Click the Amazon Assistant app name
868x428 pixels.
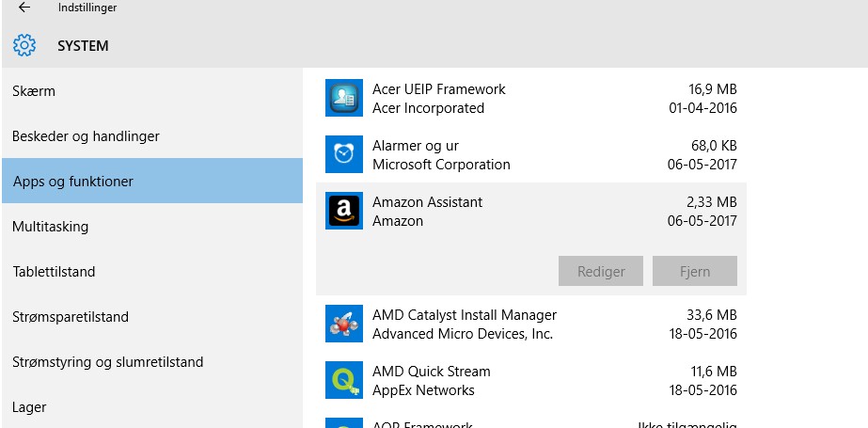[427, 202]
